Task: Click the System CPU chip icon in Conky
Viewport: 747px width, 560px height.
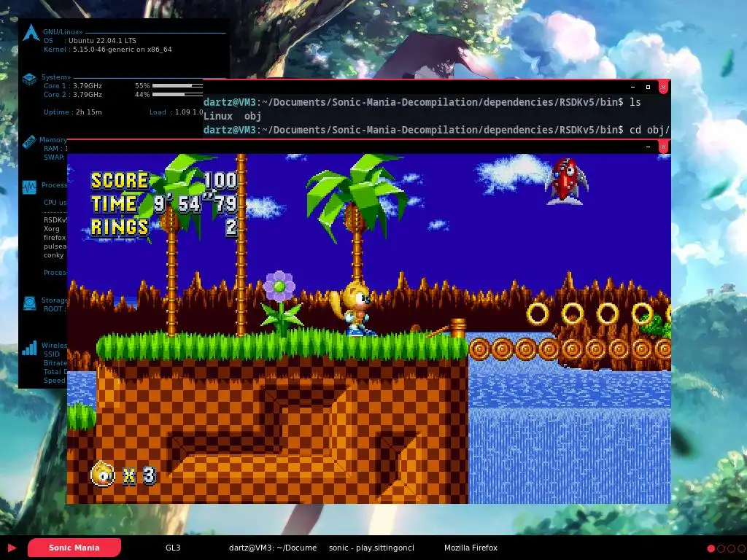Action: (29, 79)
